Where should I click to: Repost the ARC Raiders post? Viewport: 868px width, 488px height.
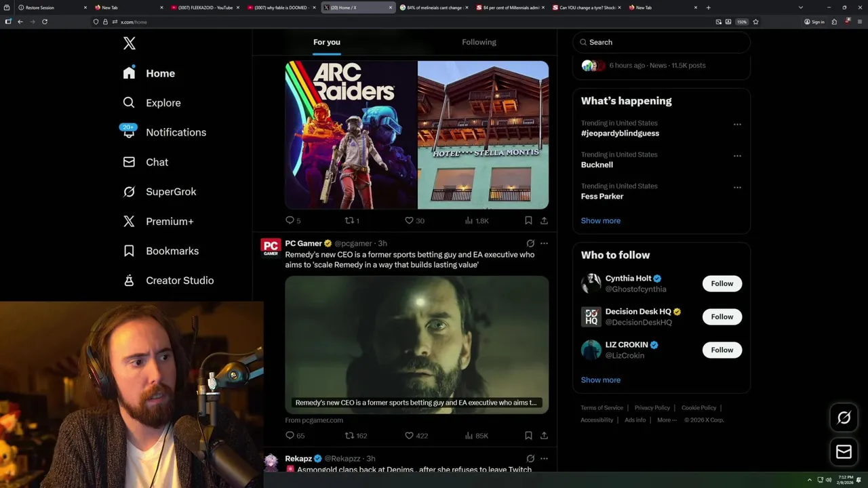(x=352, y=220)
